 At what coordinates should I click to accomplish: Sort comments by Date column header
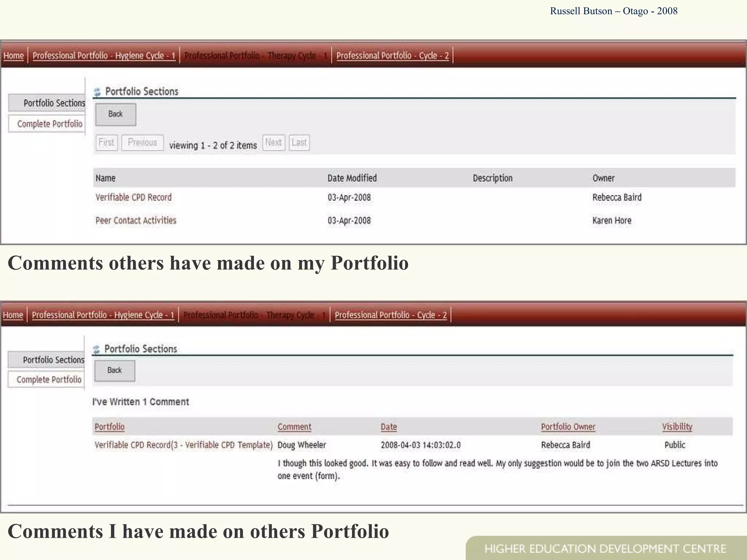[x=389, y=427]
